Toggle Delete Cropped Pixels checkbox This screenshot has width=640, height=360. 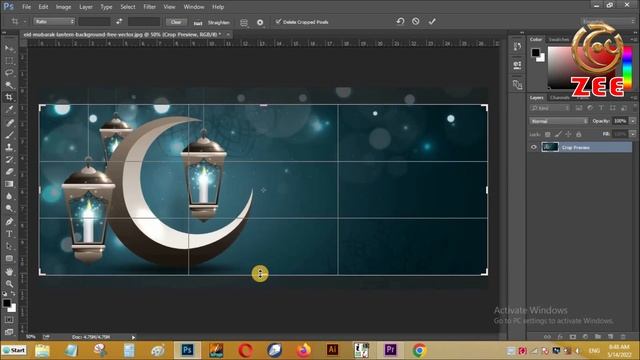[278, 22]
